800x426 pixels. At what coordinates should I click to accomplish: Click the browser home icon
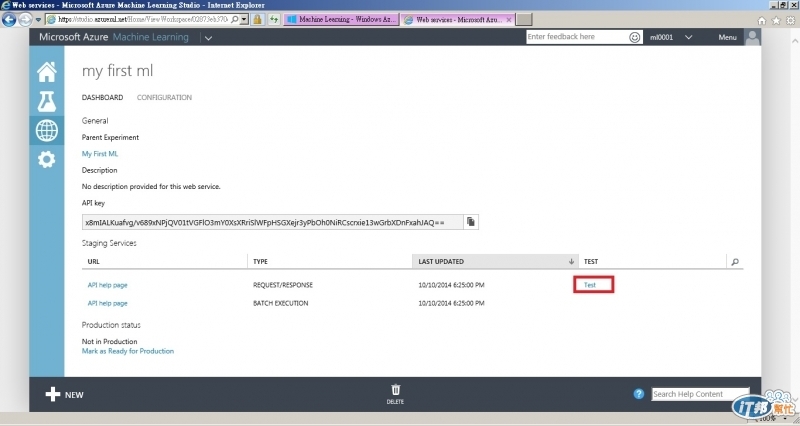point(761,20)
